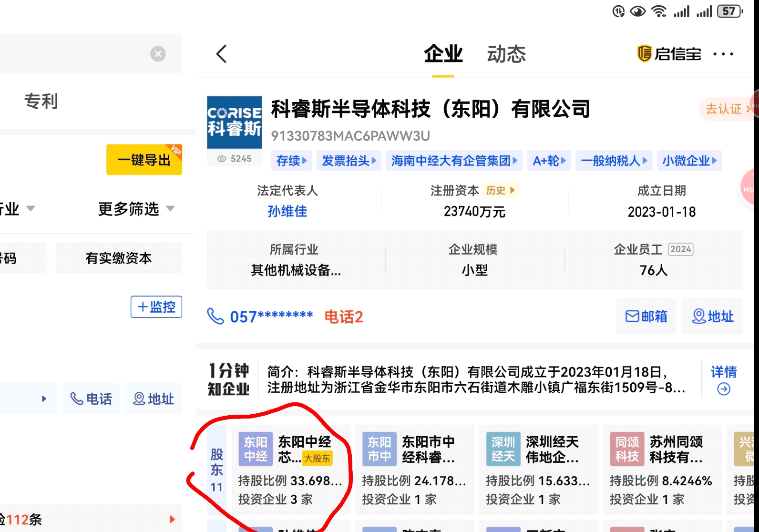Open shareholder card 深圳经天伟地企
This screenshot has width=759, height=532.
coord(539,470)
